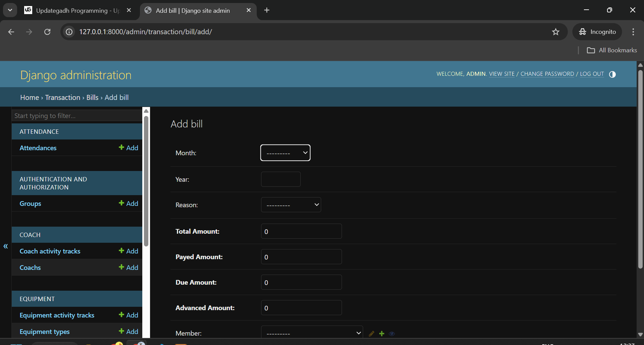Screen dimensions: 644x345
Task: Open the Bills breadcrumb link
Action: click(x=92, y=97)
